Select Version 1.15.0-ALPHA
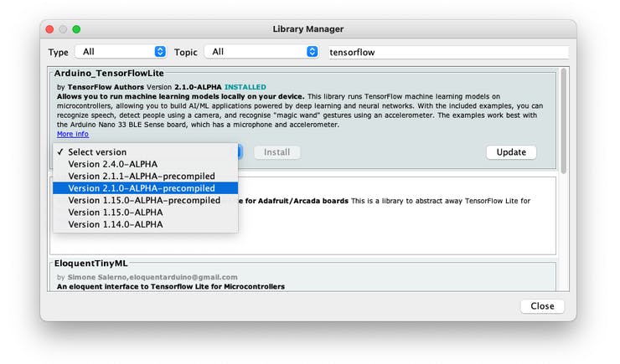Screen dimensions: 620x364 (x=146, y=213)
